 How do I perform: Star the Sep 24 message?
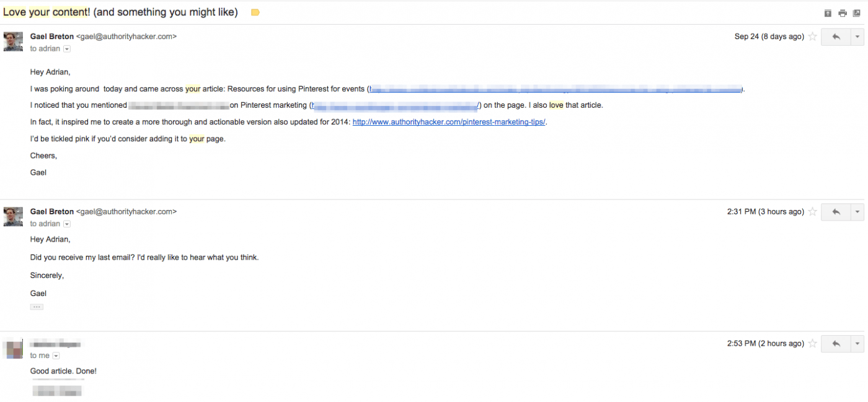coord(812,37)
